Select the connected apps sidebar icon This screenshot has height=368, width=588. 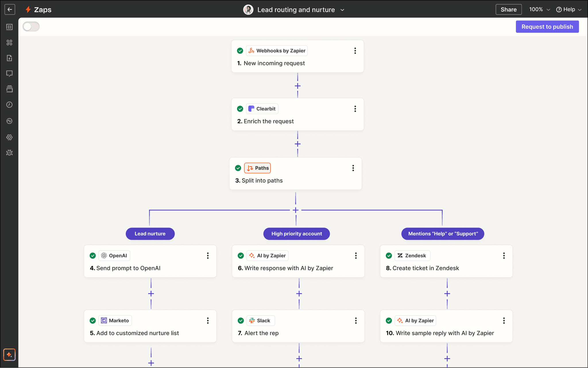tap(9, 43)
